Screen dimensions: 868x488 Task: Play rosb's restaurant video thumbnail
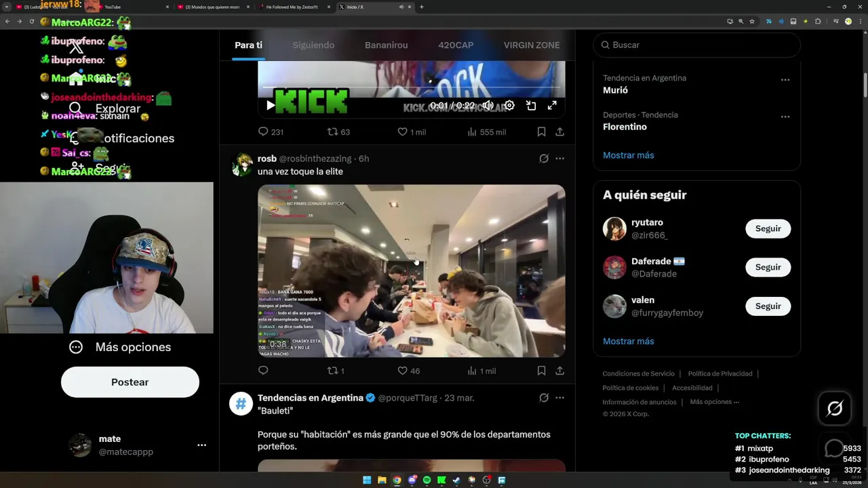412,270
